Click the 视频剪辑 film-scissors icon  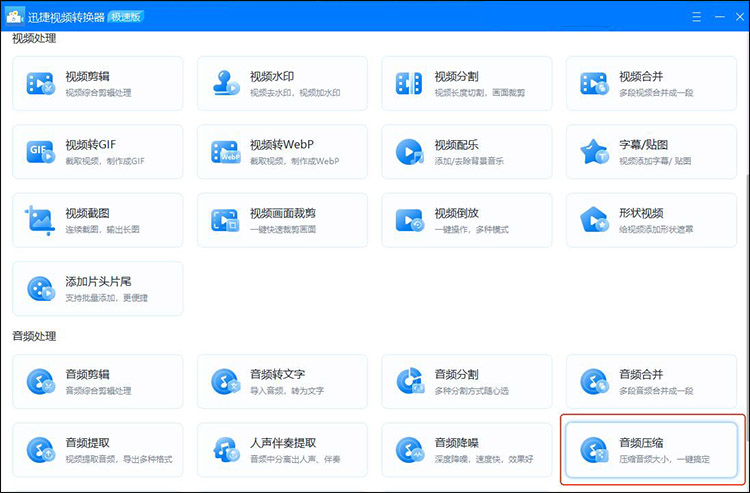tap(40, 84)
